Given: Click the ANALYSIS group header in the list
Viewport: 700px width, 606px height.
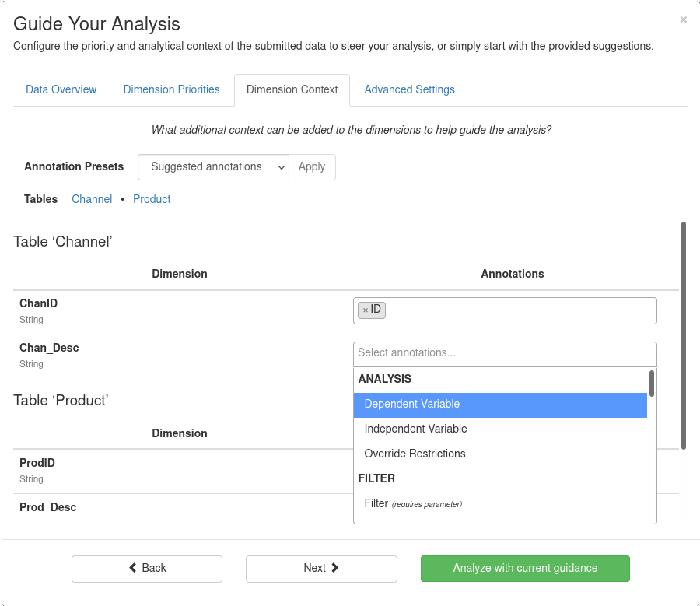Looking at the screenshot, I should pyautogui.click(x=385, y=379).
